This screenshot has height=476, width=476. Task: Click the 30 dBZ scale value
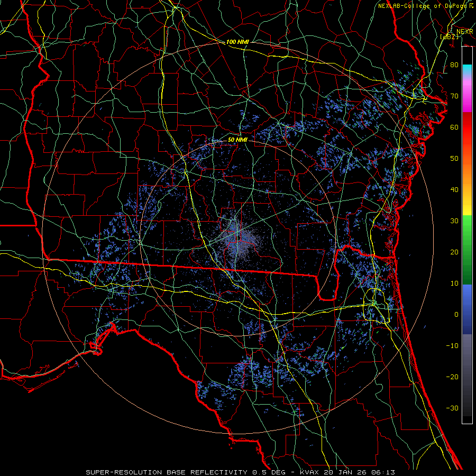(454, 221)
